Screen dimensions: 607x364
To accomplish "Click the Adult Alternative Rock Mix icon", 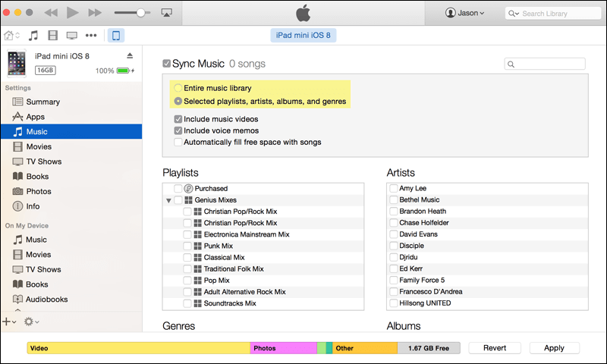I will 198,292.
